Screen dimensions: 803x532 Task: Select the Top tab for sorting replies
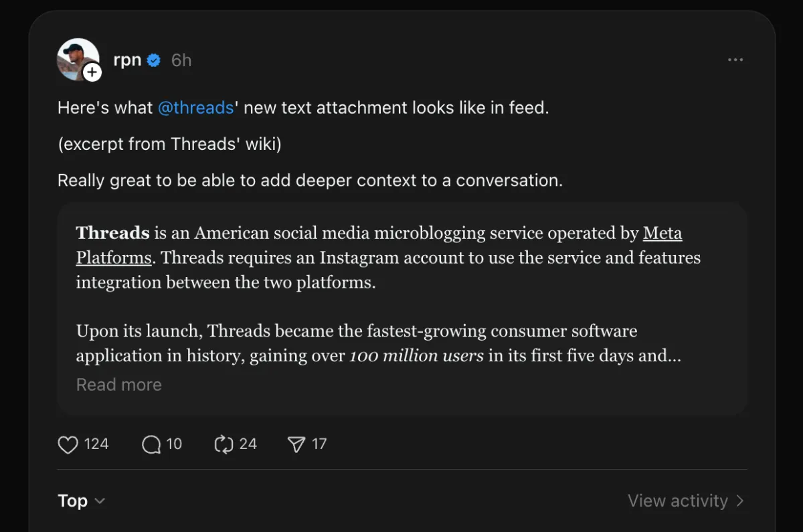tap(74, 501)
